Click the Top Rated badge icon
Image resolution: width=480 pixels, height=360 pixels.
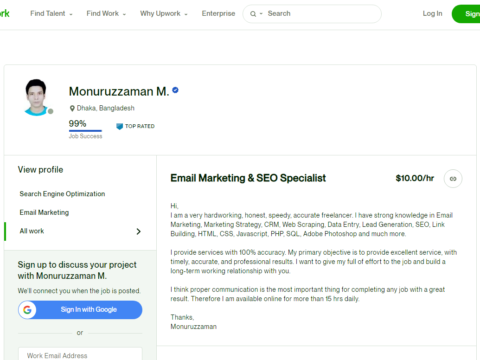(119, 126)
